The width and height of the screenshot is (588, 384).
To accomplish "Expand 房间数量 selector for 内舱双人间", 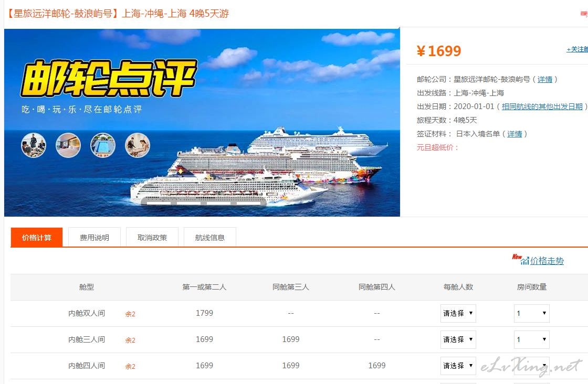I will point(532,313).
